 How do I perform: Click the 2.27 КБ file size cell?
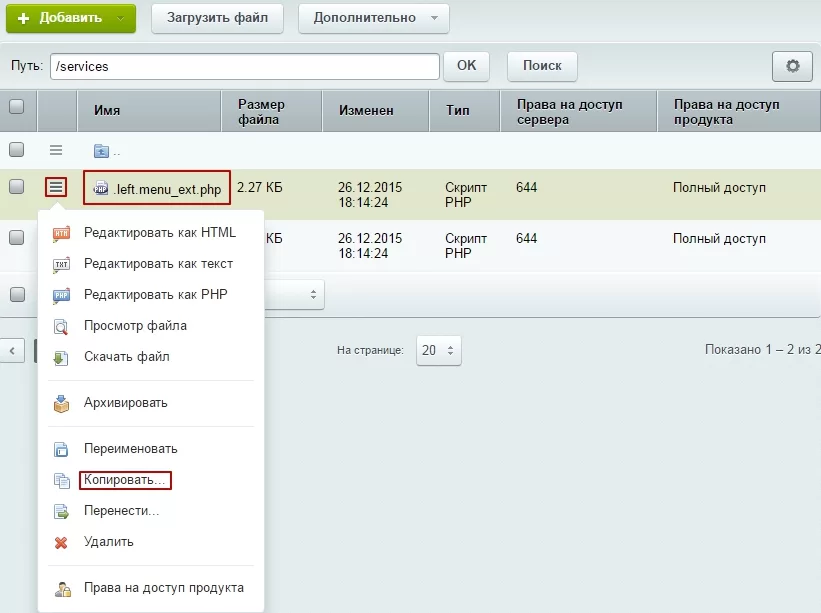(x=260, y=187)
